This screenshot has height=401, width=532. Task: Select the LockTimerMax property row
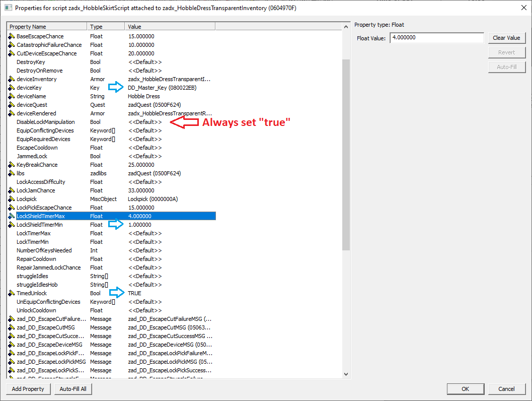[112, 233]
